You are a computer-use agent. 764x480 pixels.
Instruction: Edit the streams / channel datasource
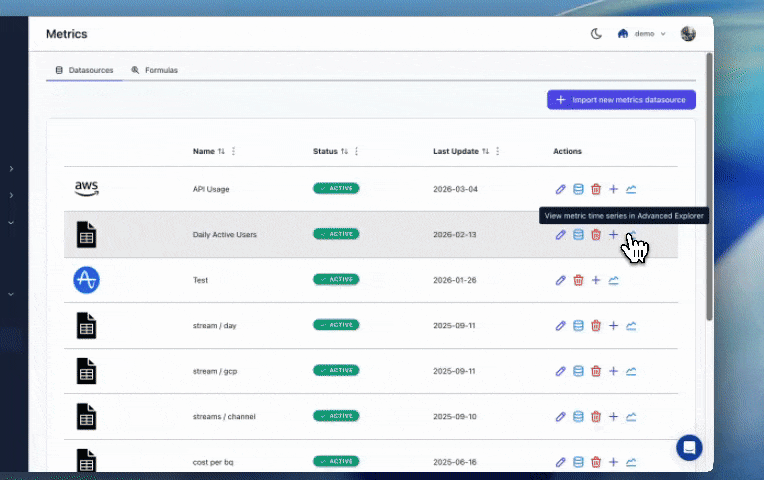pos(560,417)
